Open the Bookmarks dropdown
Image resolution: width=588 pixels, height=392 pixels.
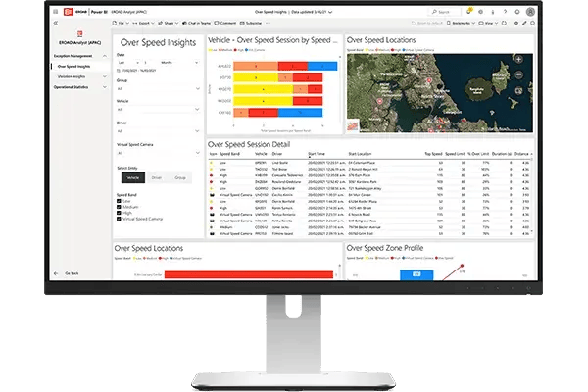tap(461, 23)
